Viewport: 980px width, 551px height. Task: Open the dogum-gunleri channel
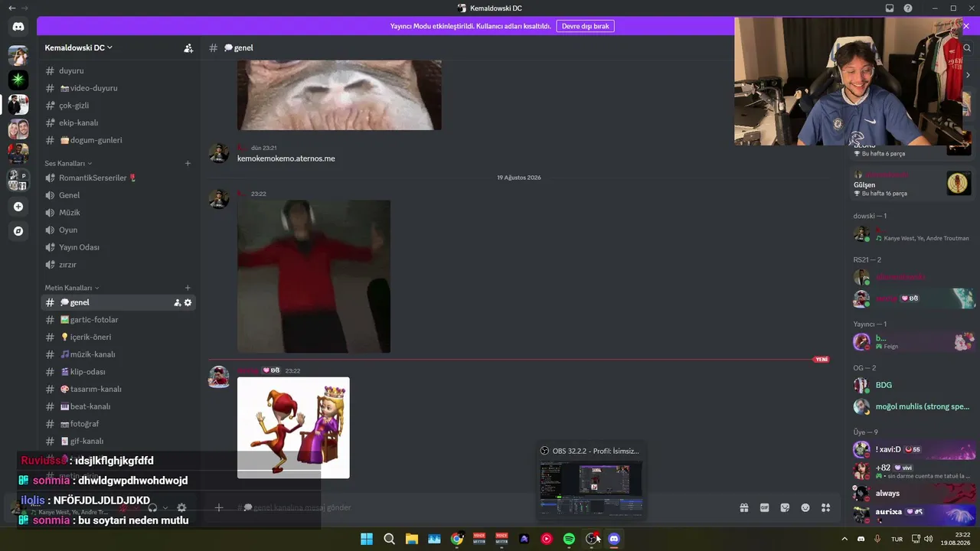119,140
